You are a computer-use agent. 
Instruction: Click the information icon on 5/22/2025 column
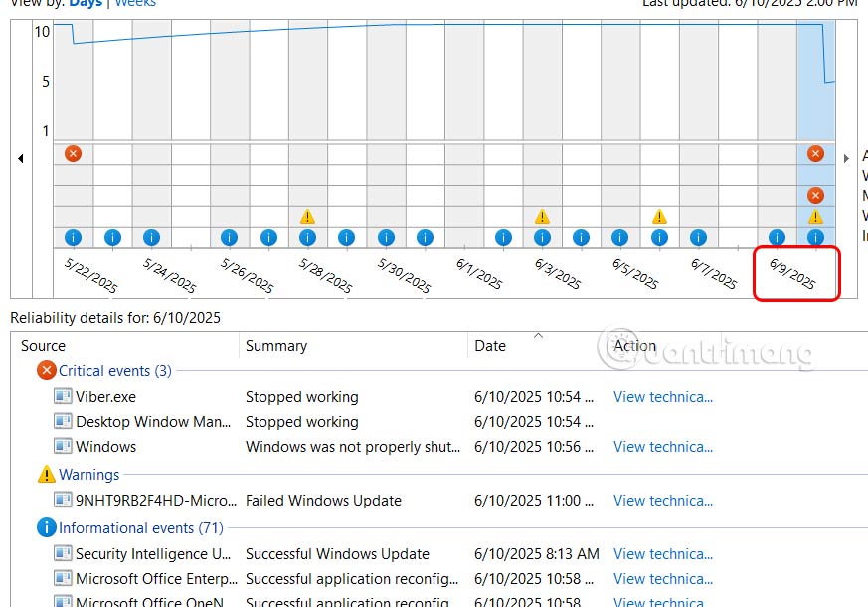tap(73, 238)
